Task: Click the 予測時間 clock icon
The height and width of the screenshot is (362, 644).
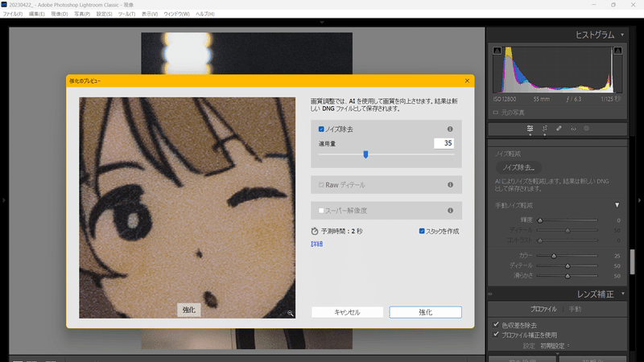Action: click(315, 231)
